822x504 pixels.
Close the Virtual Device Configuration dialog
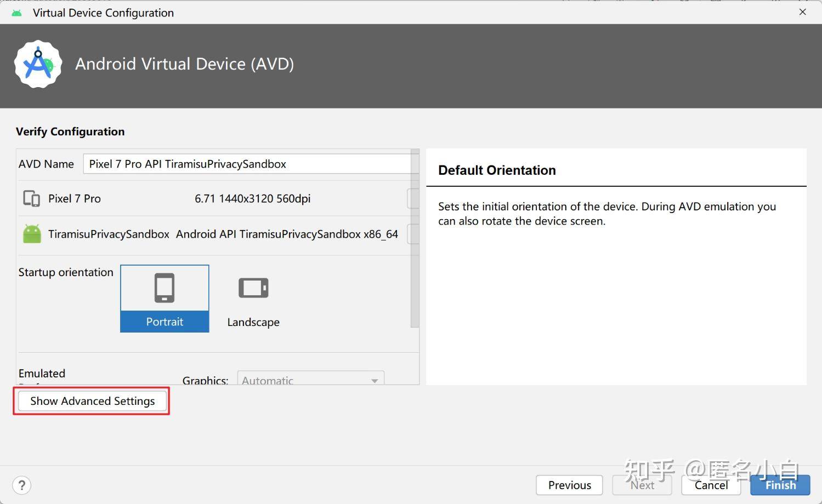coord(802,12)
